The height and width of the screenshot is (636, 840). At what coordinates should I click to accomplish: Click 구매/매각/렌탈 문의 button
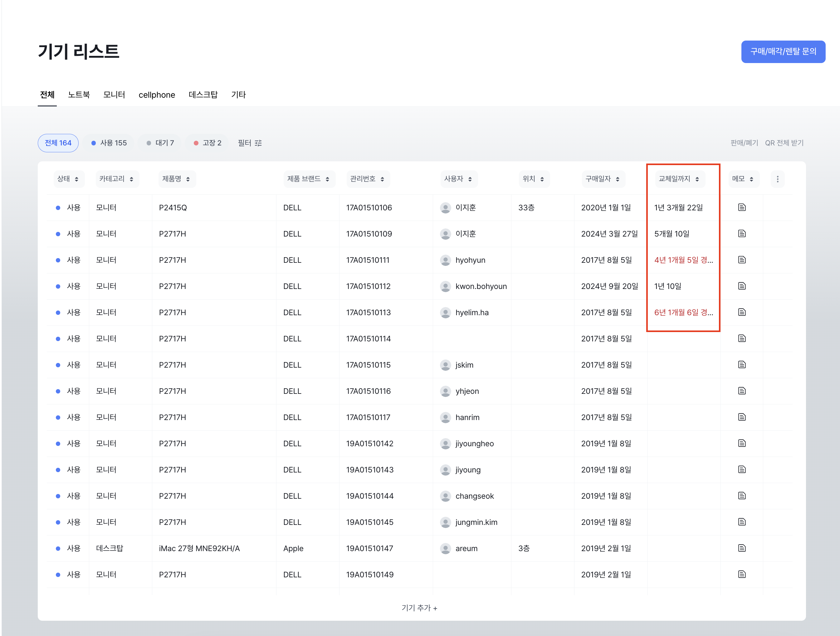[783, 51]
